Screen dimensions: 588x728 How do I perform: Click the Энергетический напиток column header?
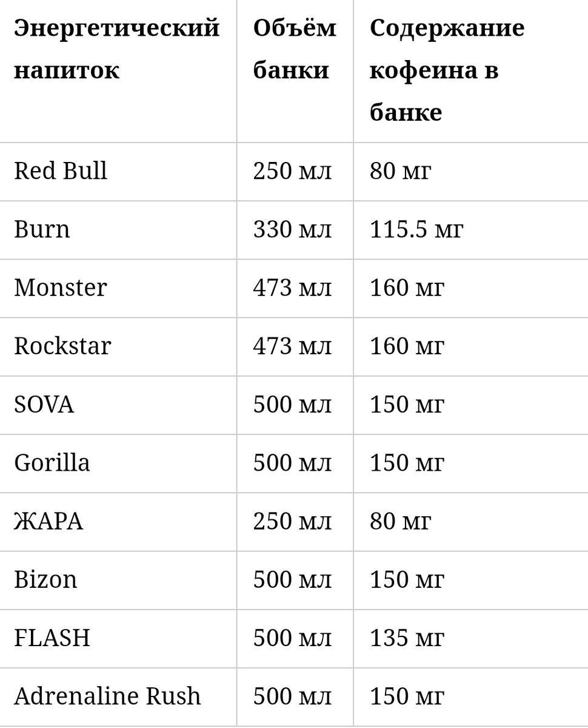point(117,49)
